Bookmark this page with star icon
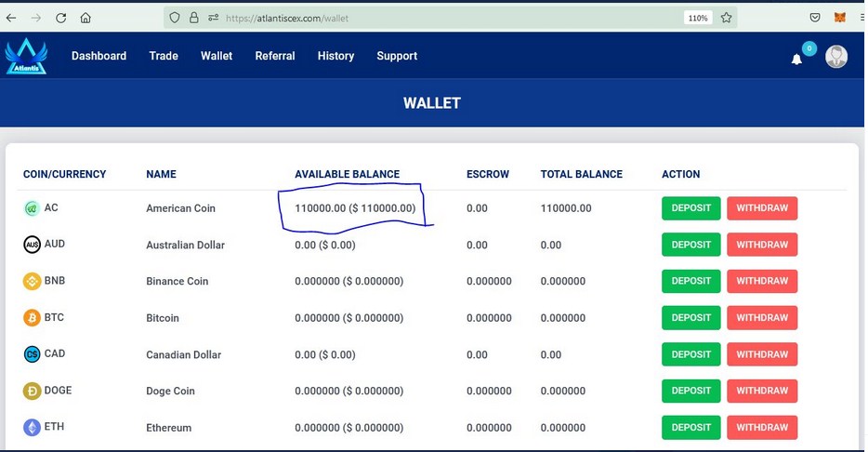The width and height of the screenshot is (868, 452). [x=727, y=18]
